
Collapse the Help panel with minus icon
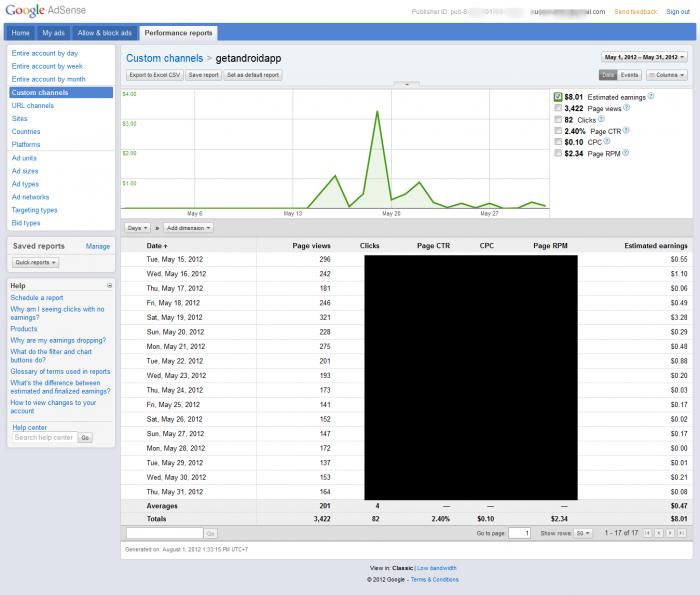pyautogui.click(x=109, y=285)
